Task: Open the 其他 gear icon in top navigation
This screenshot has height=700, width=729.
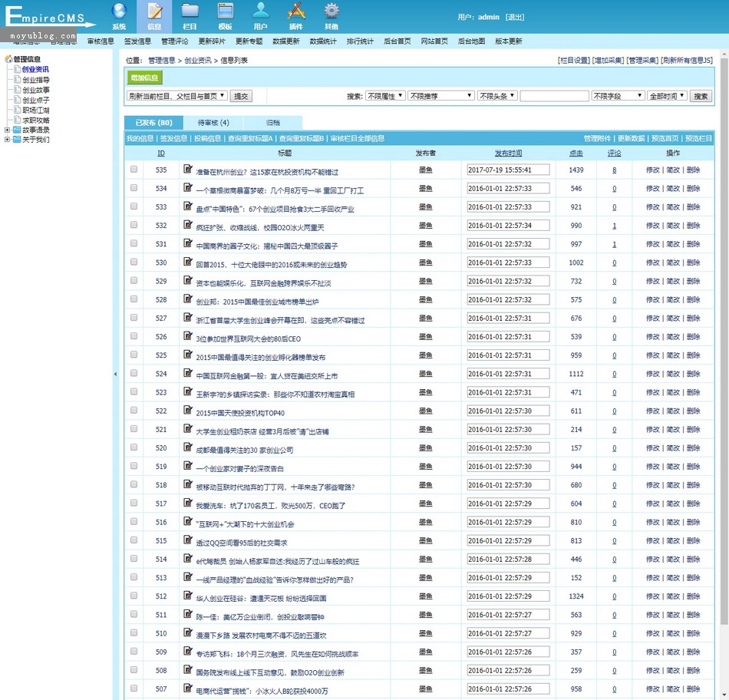Action: [x=332, y=12]
